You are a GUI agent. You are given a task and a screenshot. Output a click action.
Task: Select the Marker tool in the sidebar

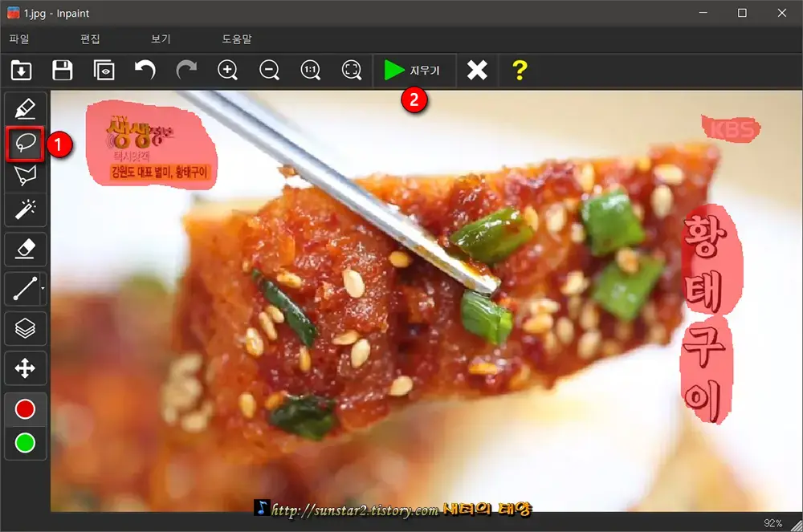[x=26, y=107]
